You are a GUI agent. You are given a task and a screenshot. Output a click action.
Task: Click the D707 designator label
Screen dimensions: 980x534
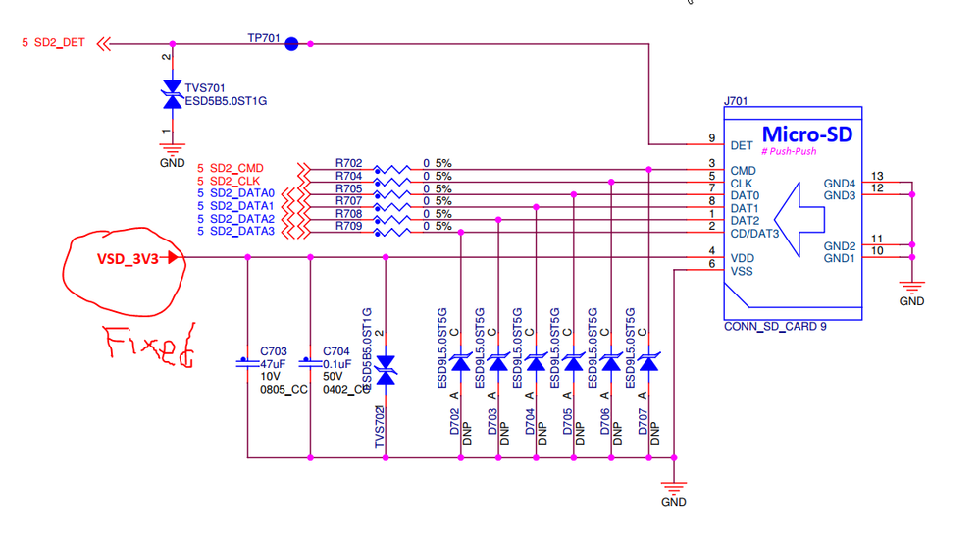pyautogui.click(x=643, y=421)
